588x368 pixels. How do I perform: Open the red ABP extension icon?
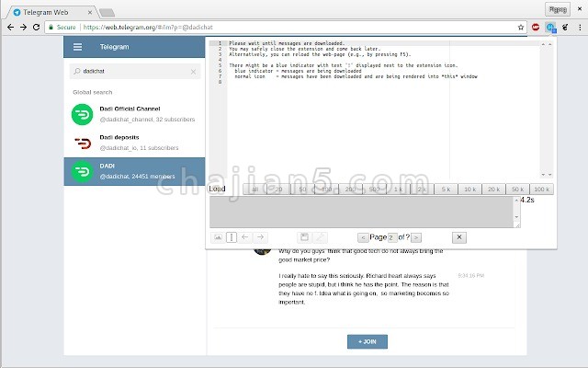pyautogui.click(x=536, y=27)
